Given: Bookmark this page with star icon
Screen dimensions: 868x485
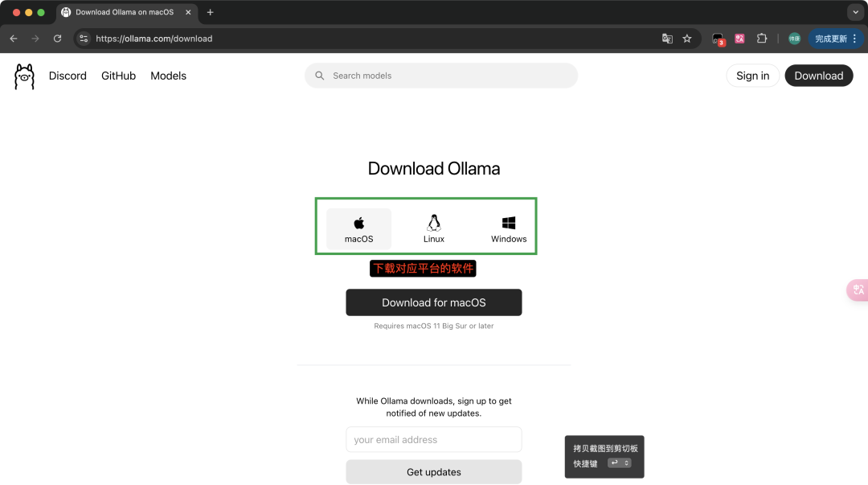Looking at the screenshot, I should [x=687, y=39].
